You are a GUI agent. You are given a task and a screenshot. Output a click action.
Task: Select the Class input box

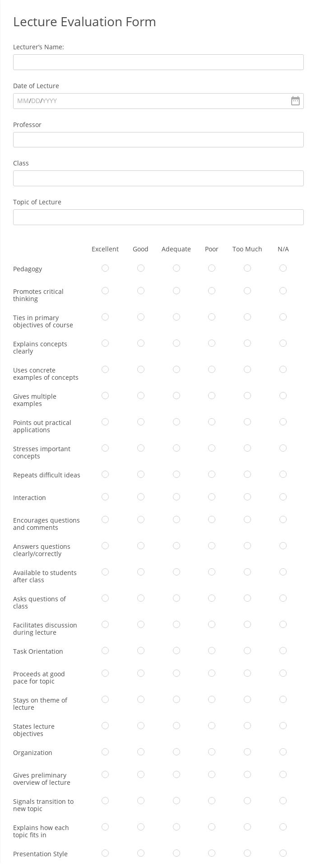[158, 178]
